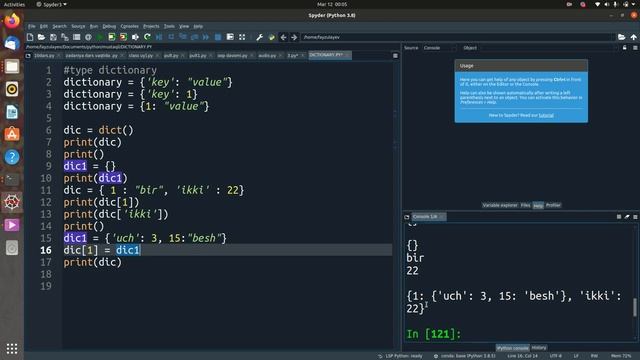
Task: Click the Mem 72% status entry
Action: (x=621, y=356)
